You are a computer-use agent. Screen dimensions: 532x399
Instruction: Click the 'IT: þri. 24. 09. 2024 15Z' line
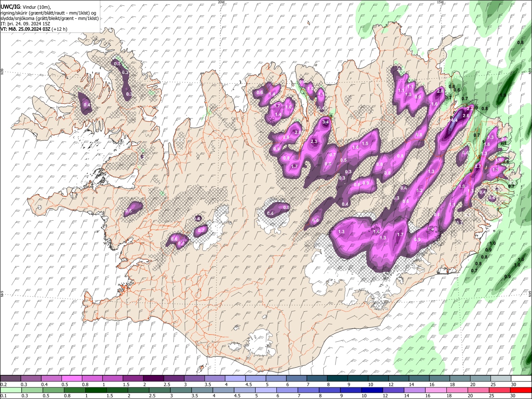coord(25,24)
